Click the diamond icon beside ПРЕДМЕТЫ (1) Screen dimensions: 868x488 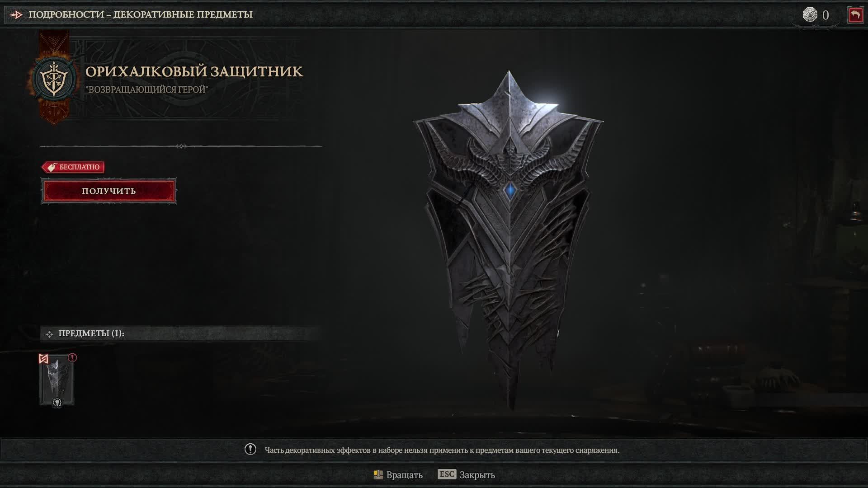click(49, 334)
